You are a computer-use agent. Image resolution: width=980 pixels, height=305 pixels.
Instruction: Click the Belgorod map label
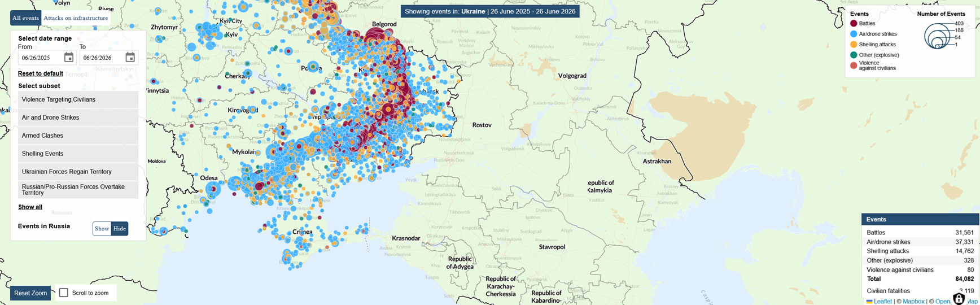[x=384, y=24]
